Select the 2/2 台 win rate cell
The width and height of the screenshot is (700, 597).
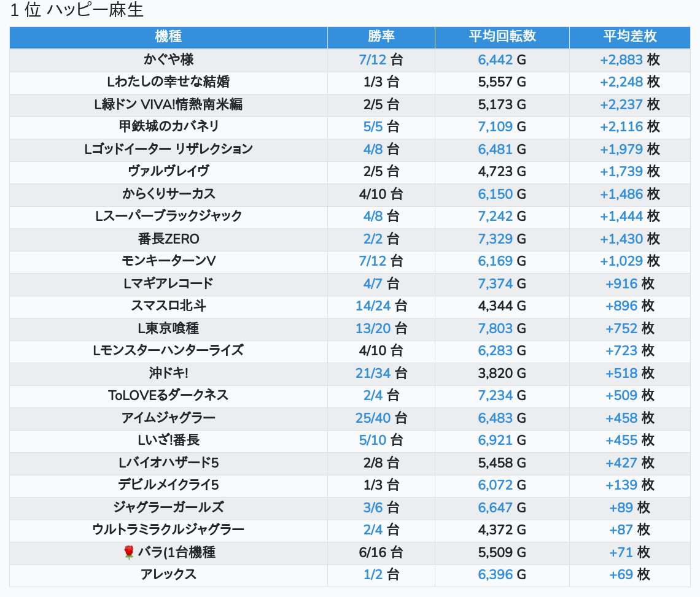(x=381, y=239)
